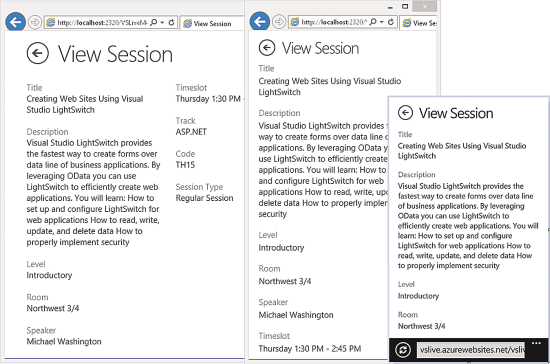The image size is (550, 364).
Task: Open address dropdown arrow in left browser window
Action: tap(162, 22)
